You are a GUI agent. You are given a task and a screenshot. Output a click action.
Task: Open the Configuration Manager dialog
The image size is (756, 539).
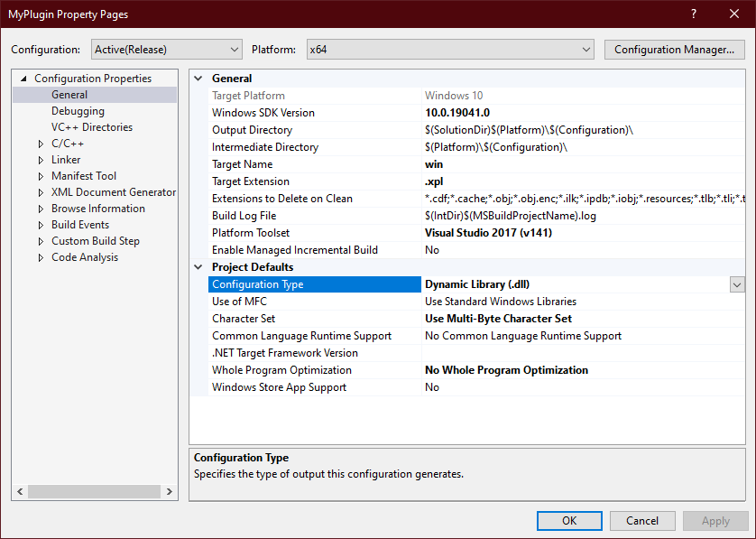click(674, 49)
